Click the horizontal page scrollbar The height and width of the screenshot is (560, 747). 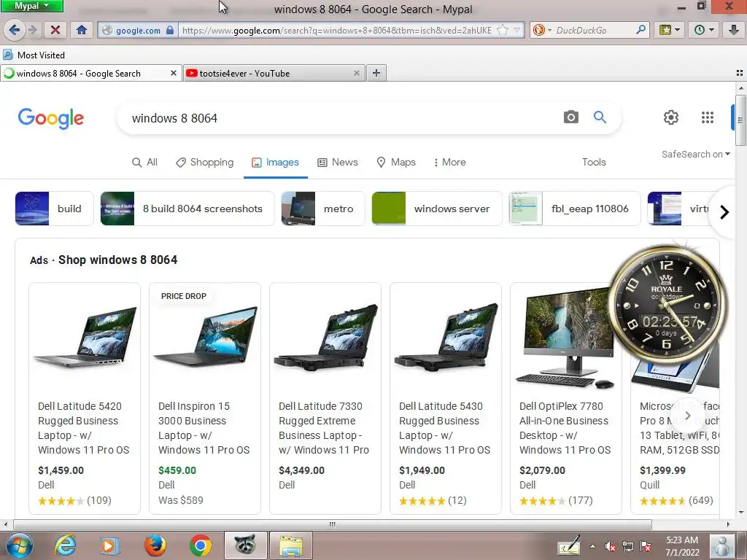click(333, 524)
